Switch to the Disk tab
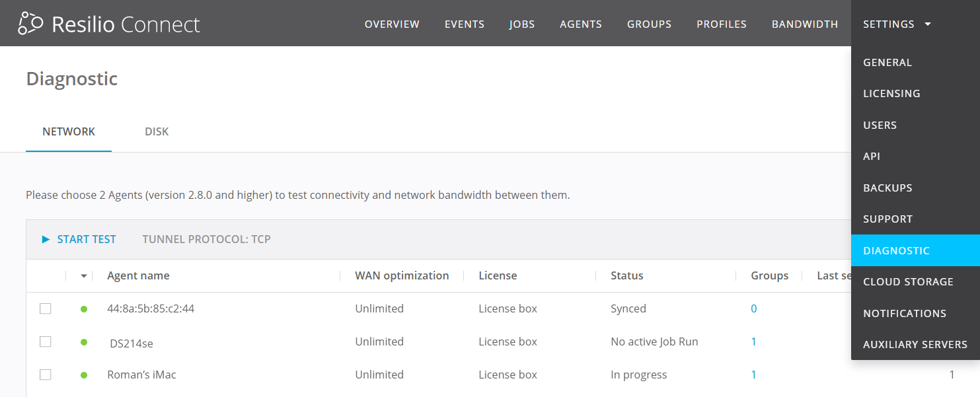980x397 pixels. (157, 131)
